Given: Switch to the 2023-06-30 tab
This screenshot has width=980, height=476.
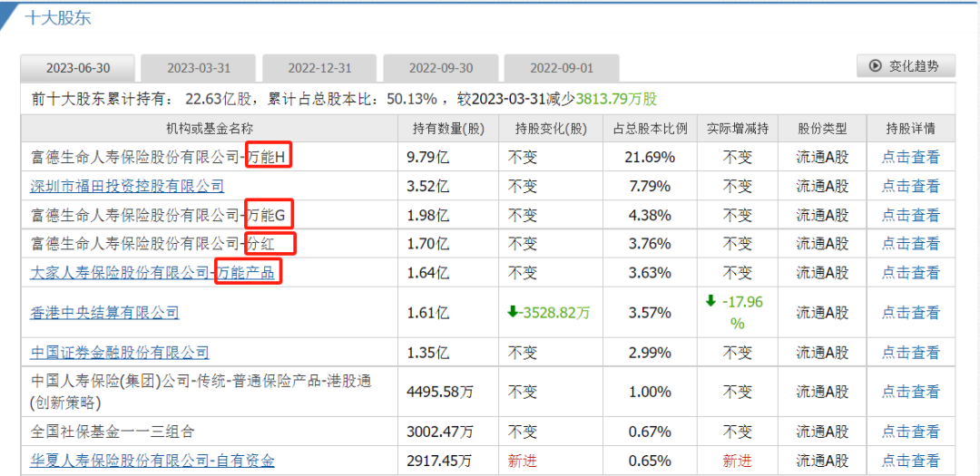Looking at the screenshot, I should 77,68.
